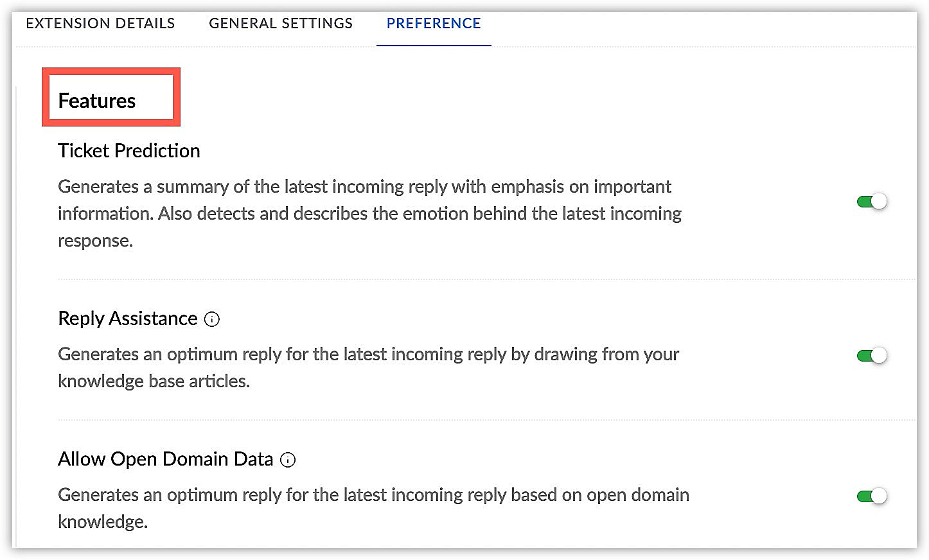This screenshot has height=560, width=929.
Task: Click the underline beneath Preference tab
Action: 434,46
